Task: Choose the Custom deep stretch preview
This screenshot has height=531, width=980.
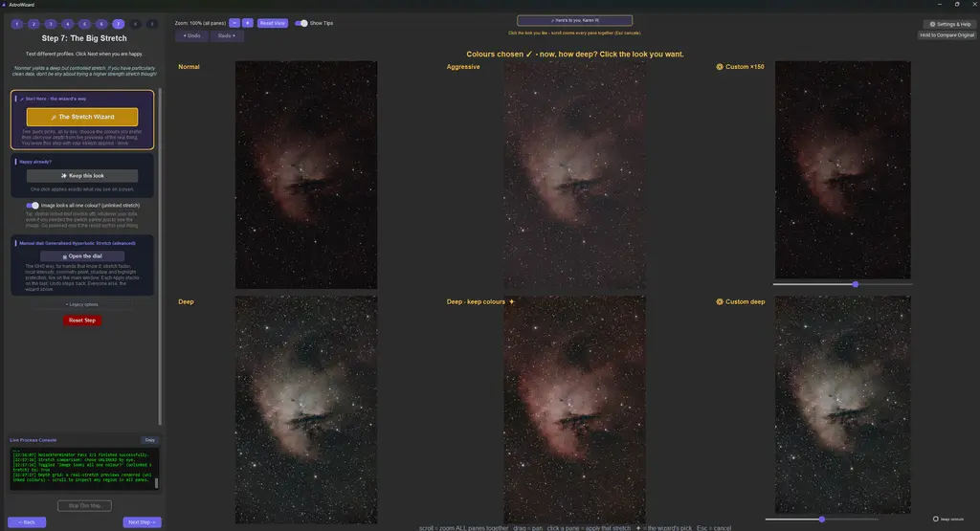Action: click(842, 405)
